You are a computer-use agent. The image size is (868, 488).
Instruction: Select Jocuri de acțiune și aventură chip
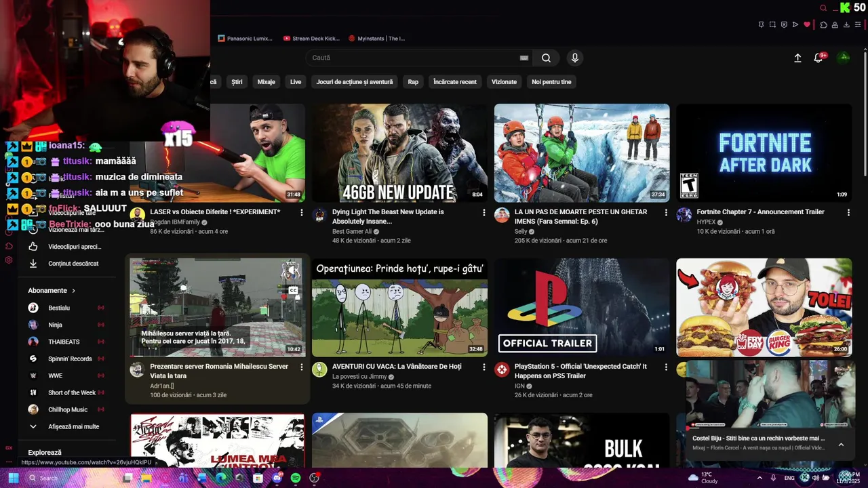pyautogui.click(x=355, y=82)
